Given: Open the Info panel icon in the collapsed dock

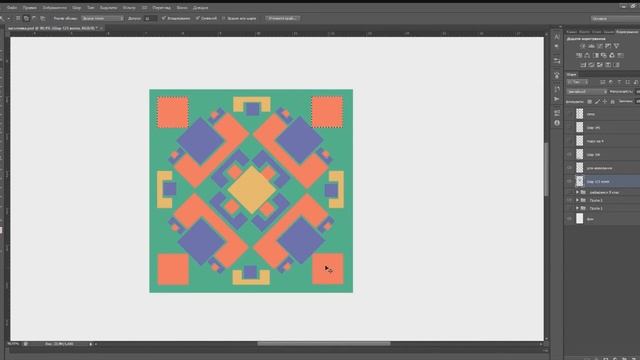Looking at the screenshot, I should [557, 123].
